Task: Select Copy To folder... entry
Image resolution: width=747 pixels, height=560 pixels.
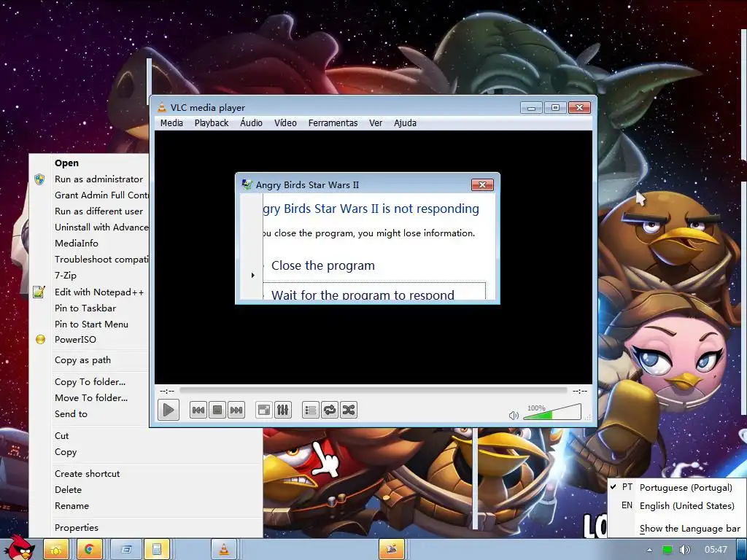Action: [x=90, y=382]
